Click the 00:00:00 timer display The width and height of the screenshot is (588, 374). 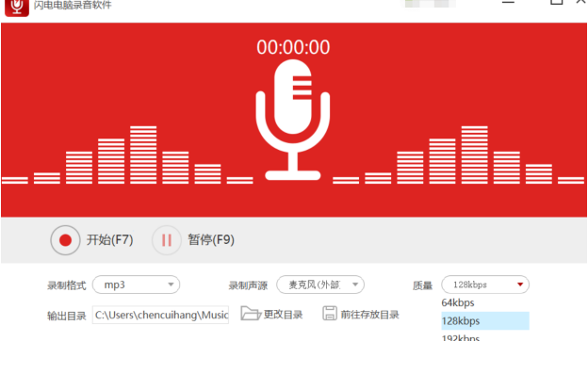pyautogui.click(x=293, y=47)
